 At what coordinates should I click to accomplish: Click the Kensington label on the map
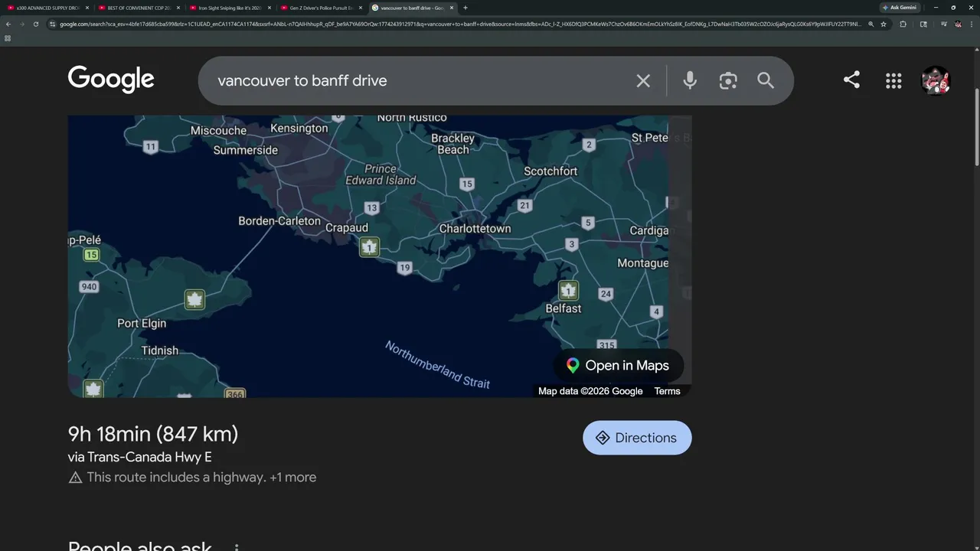299,129
